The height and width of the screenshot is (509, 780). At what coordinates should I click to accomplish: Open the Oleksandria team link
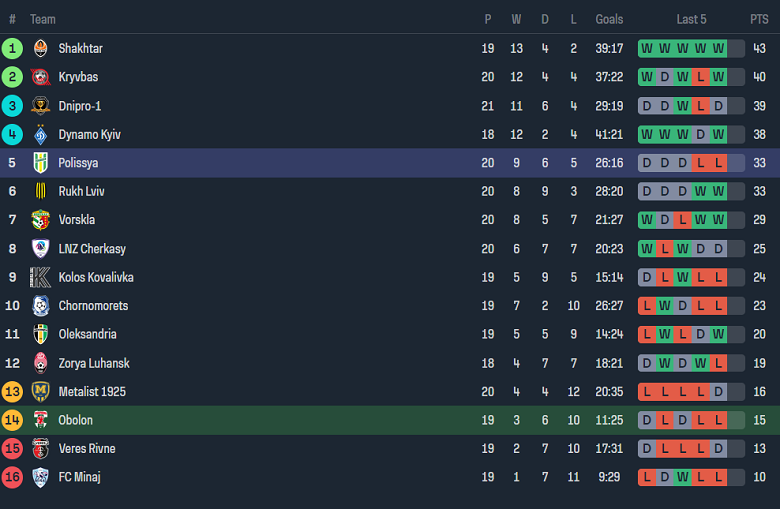coord(87,334)
